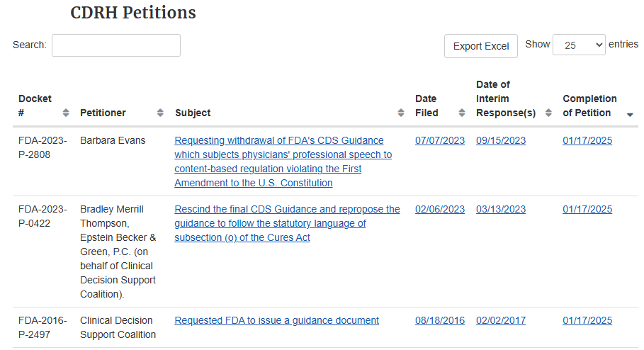This screenshot has width=644, height=350.
Task: Open the Show entries dropdown
Action: tap(579, 45)
